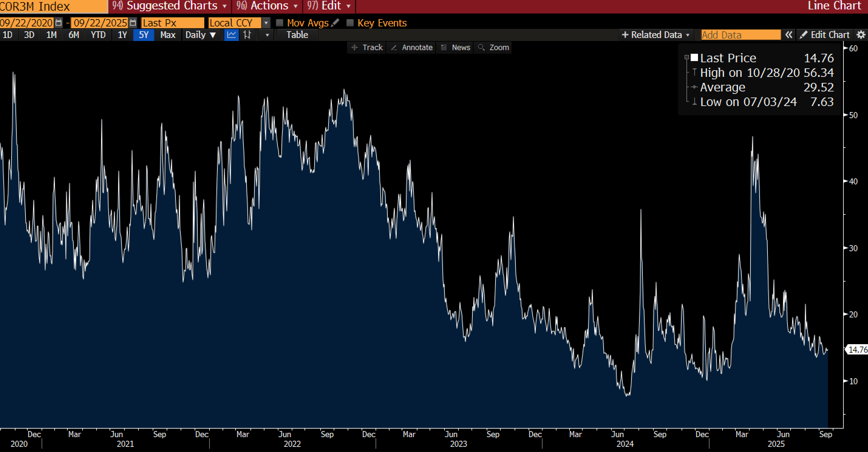Screen dimensions: 868x452
Task: Open the Suggested Charts menu
Action: pyautogui.click(x=170, y=6)
